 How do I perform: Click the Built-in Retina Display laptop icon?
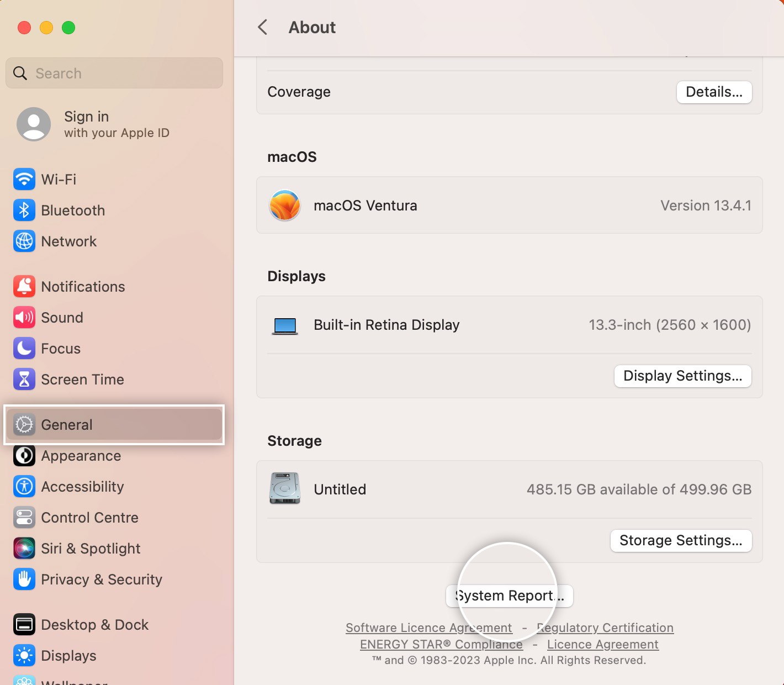point(285,326)
